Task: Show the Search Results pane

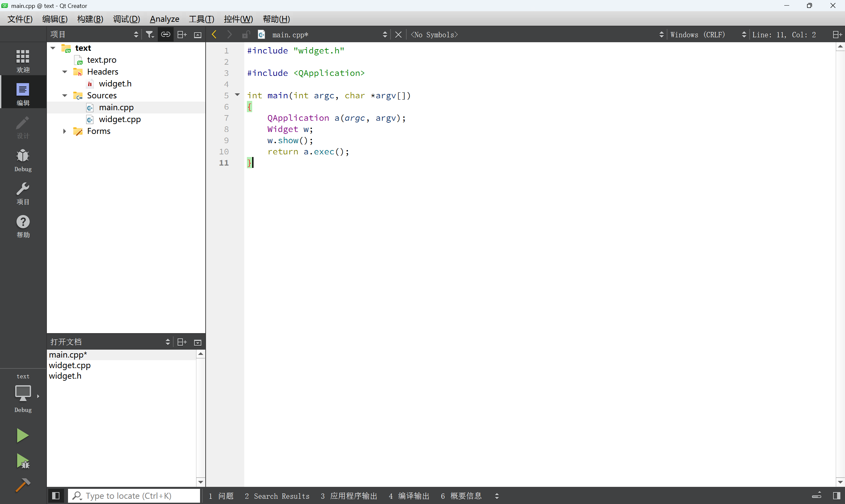Action: pyautogui.click(x=277, y=496)
